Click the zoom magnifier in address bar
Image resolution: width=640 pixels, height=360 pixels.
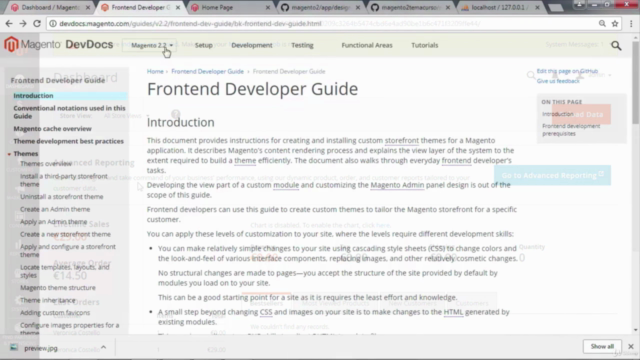tap(602, 24)
